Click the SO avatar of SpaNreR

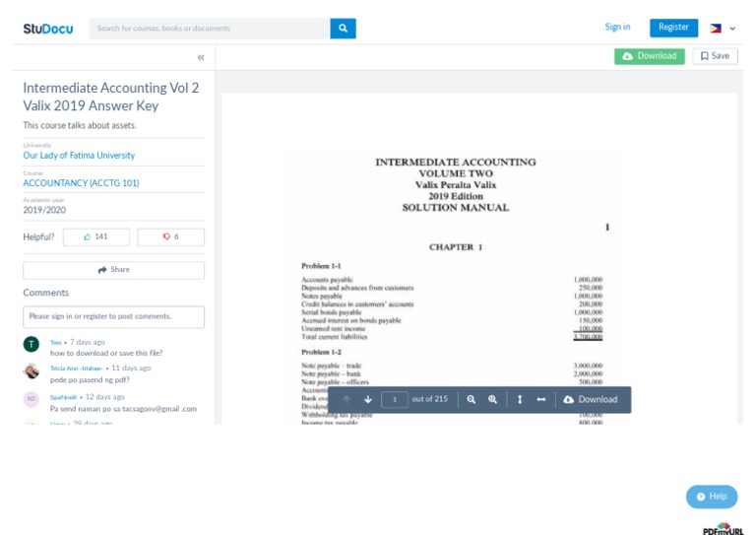tap(31, 398)
